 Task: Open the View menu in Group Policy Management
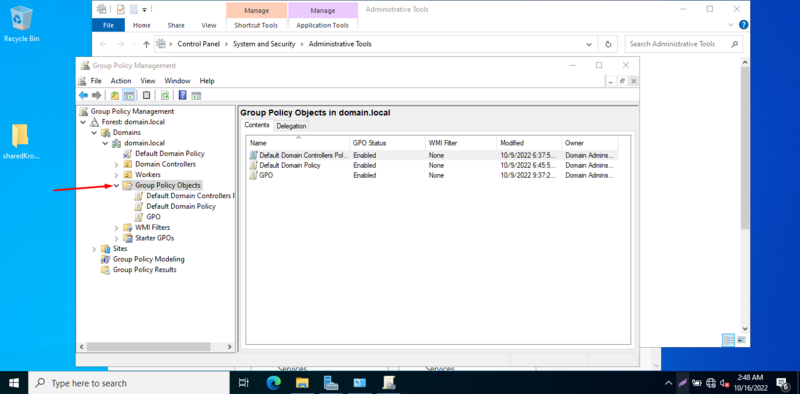(148, 81)
